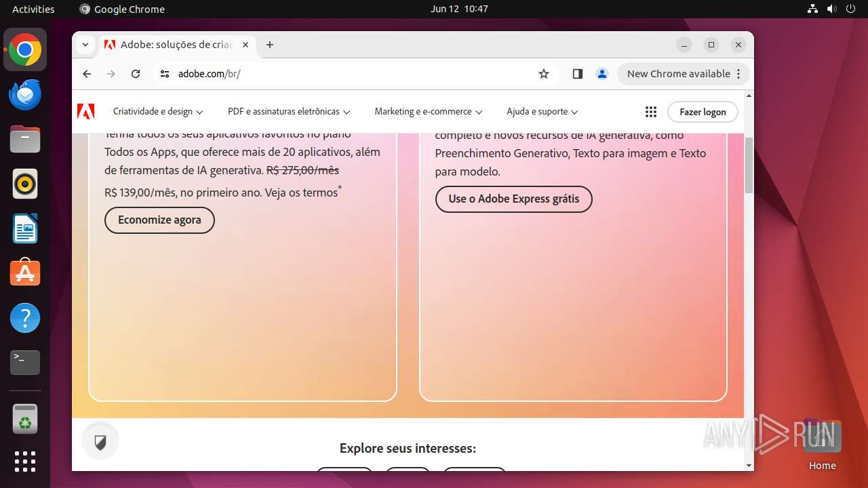Open Chrome three-dot menu
868x488 pixels.
click(739, 74)
